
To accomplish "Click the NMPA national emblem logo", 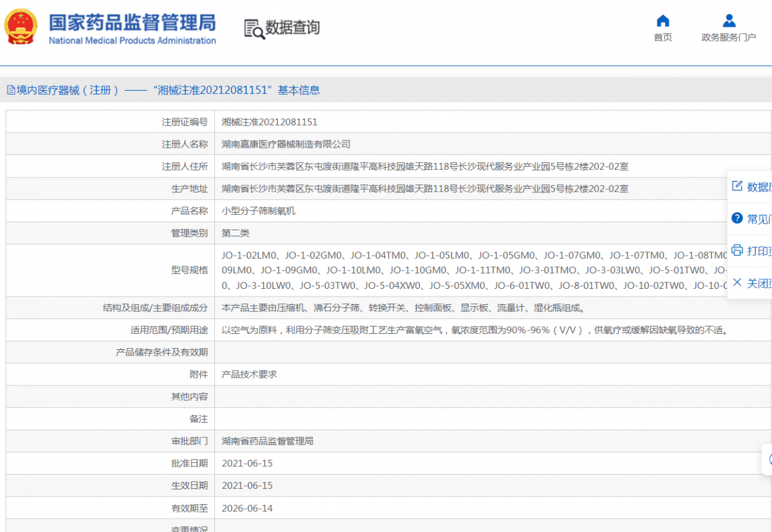I will (x=21, y=27).
